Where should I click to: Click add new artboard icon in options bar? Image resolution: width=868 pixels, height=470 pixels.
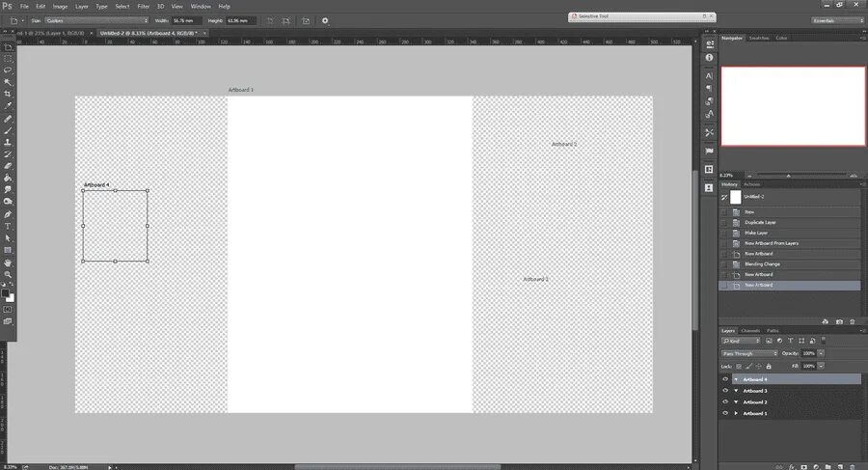306,20
